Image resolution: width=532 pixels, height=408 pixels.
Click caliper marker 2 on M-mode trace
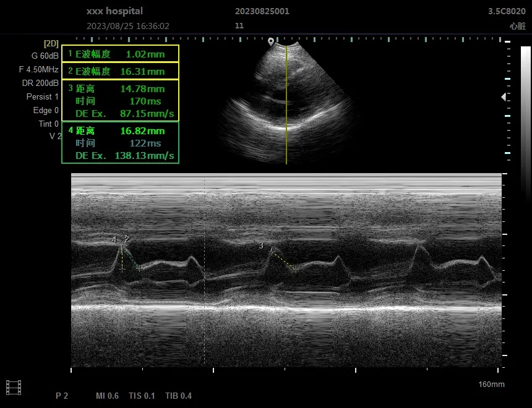pos(127,239)
